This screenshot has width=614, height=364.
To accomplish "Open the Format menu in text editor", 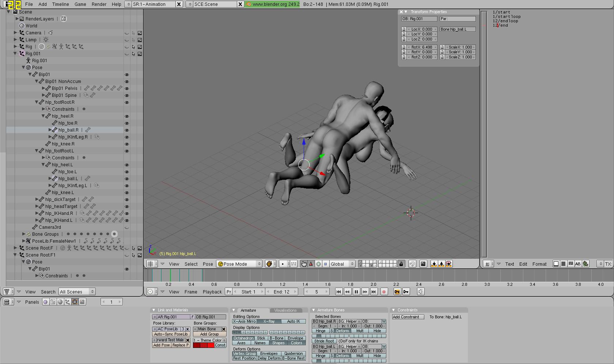I will click(x=539, y=264).
